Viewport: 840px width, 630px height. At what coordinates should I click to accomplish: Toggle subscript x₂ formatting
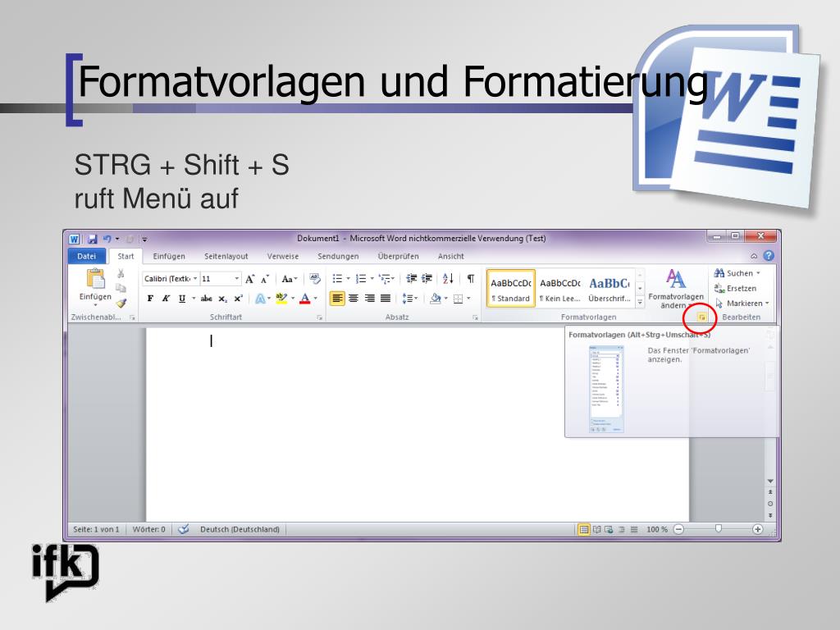[x=222, y=299]
